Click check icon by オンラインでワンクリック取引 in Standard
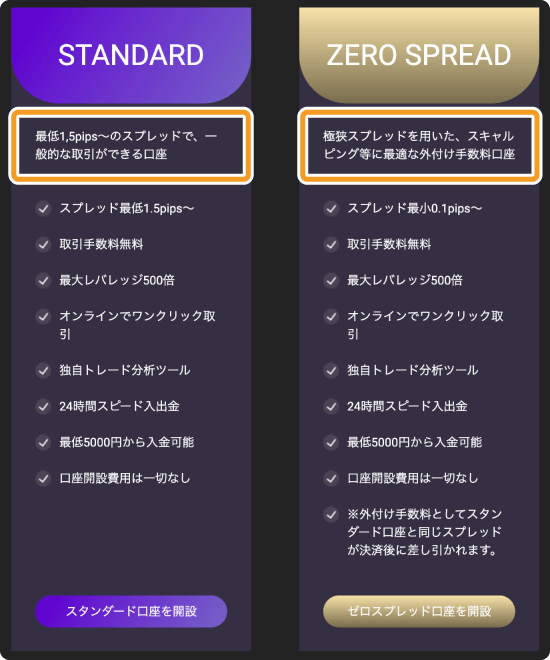Viewport: 550px width, 660px height. click(x=43, y=317)
